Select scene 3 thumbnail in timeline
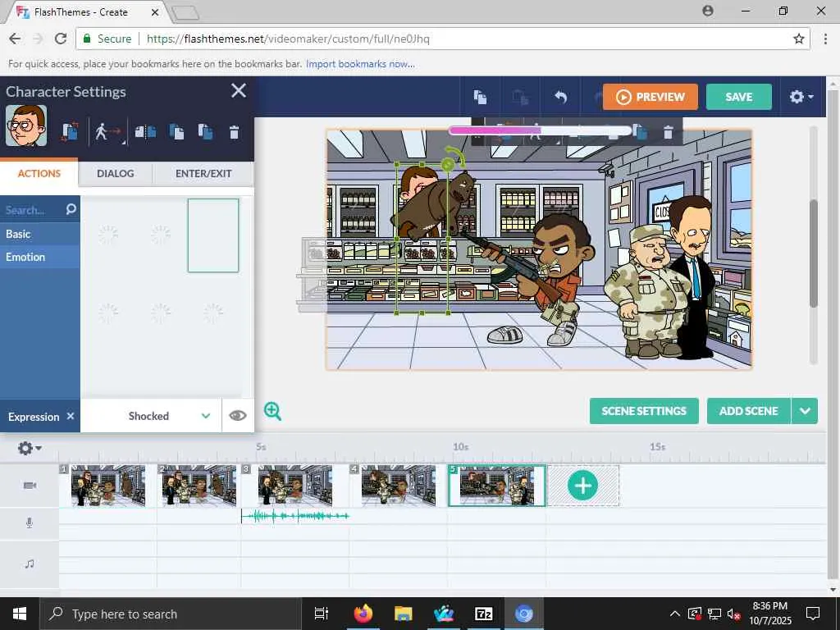 pos(294,486)
